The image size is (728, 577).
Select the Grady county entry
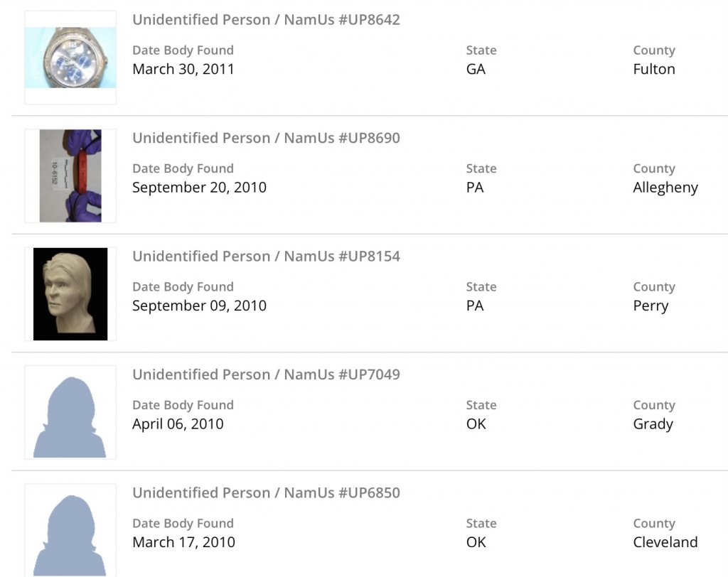point(653,424)
